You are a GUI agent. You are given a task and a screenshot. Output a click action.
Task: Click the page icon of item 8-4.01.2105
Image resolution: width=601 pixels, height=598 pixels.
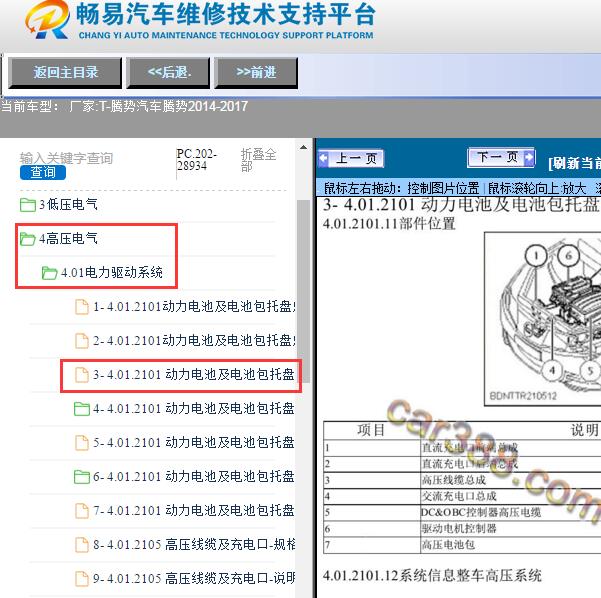tap(82, 545)
